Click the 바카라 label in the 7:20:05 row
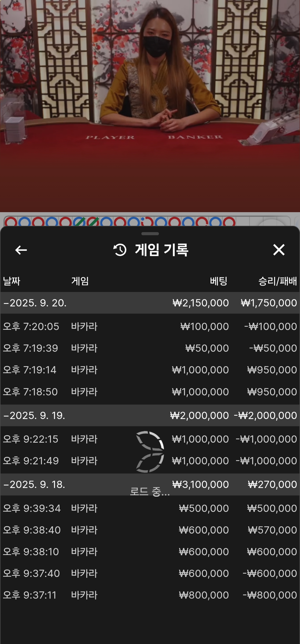300x644 pixels. point(84,326)
